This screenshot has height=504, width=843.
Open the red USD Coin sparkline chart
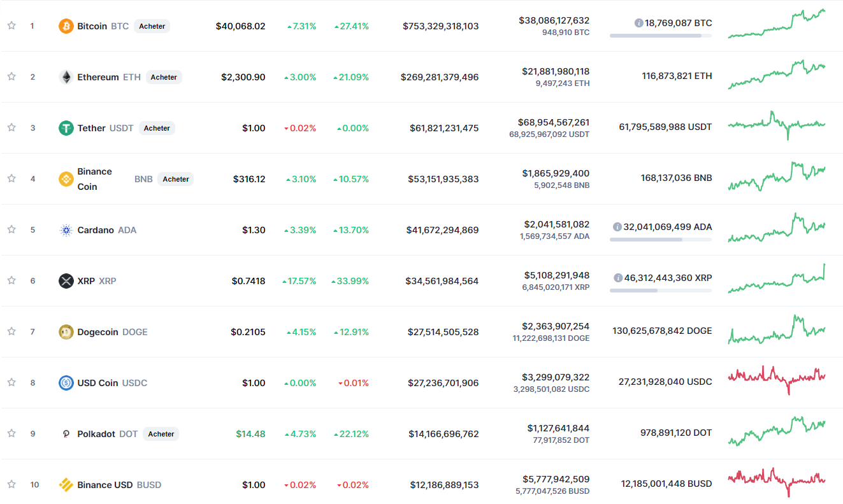[777, 380]
